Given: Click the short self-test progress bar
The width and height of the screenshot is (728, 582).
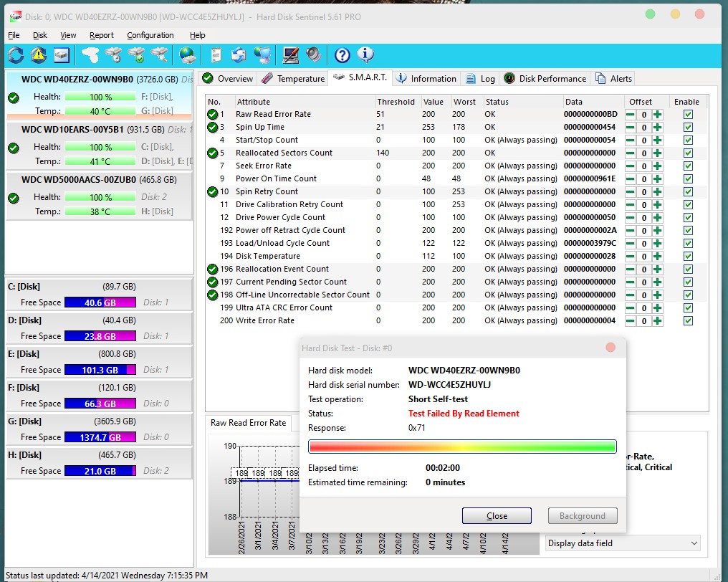Looking at the screenshot, I should (462, 447).
